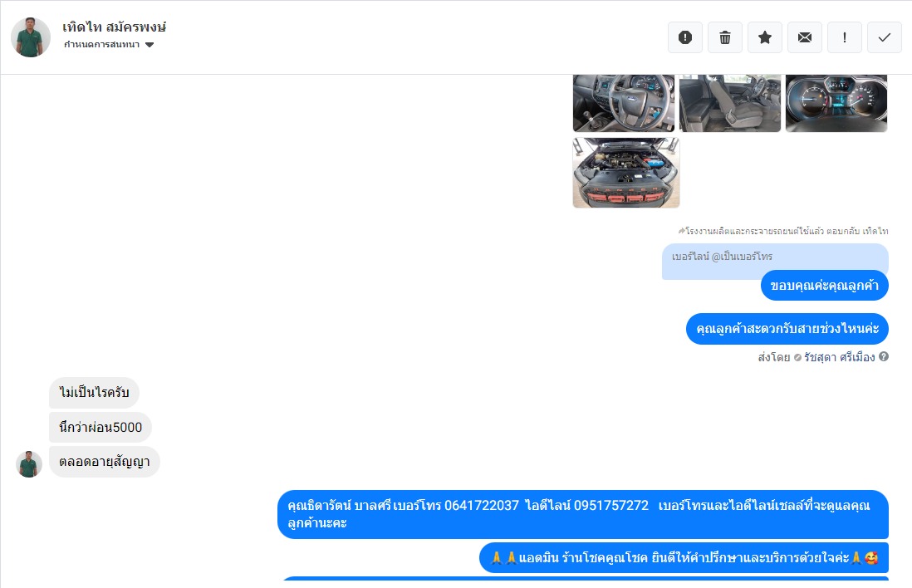Click message bubble นึกว่าผ่อน5000
This screenshot has width=912, height=588.
101,428
